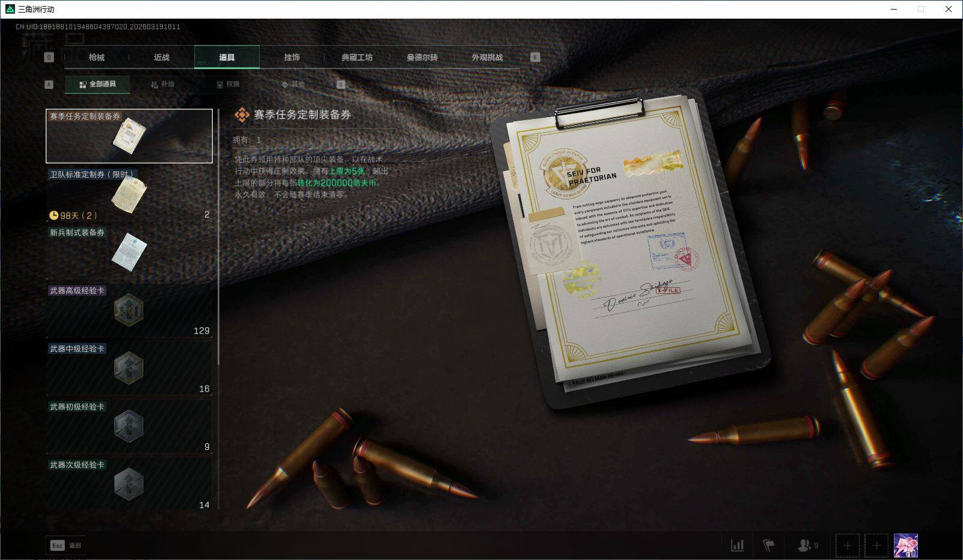Click the 三角洲行动 app icon in title bar
Viewport: 963px width, 560px height.
tap(10, 9)
